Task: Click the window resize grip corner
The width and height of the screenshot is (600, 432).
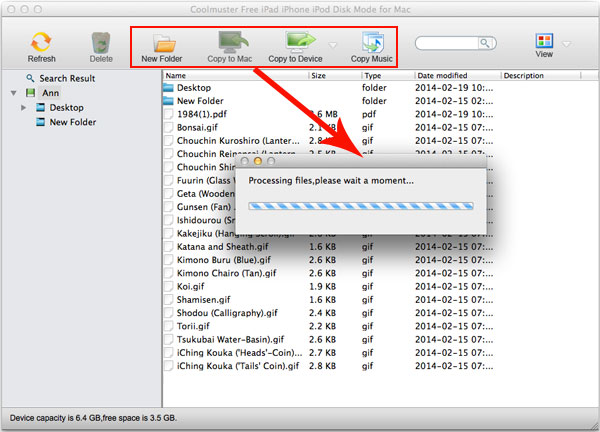Action: coord(594,426)
